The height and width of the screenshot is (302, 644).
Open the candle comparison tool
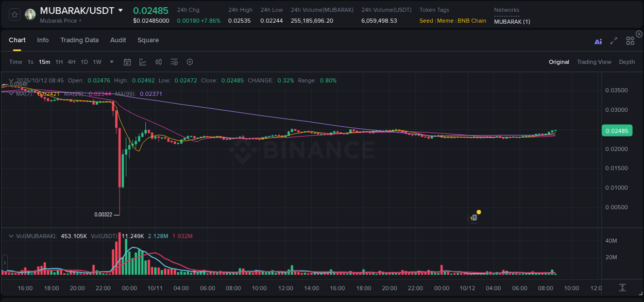[158, 62]
